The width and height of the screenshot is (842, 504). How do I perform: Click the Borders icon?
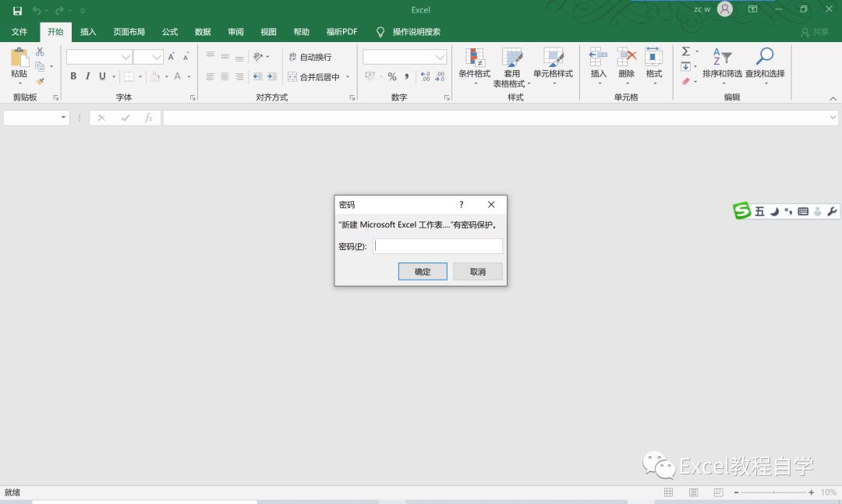point(129,76)
